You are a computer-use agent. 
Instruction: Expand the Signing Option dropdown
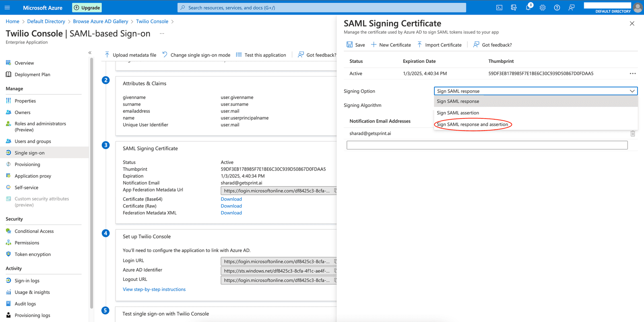pyautogui.click(x=535, y=91)
